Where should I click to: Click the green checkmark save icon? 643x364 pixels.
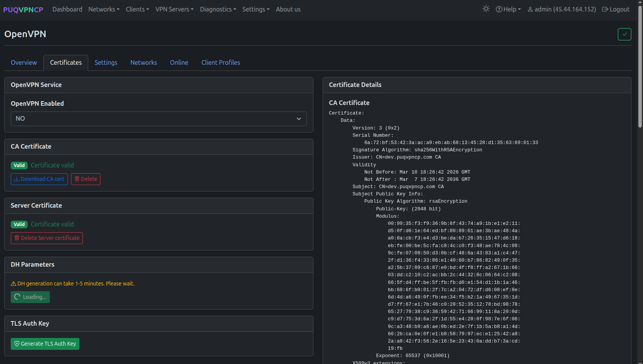pyautogui.click(x=624, y=34)
